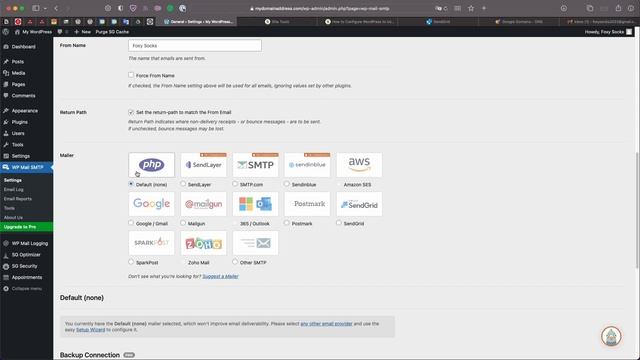Screen dimensions: 640x360
Task: Toggle the browser sidebar icon
Action: tap(36, 8)
